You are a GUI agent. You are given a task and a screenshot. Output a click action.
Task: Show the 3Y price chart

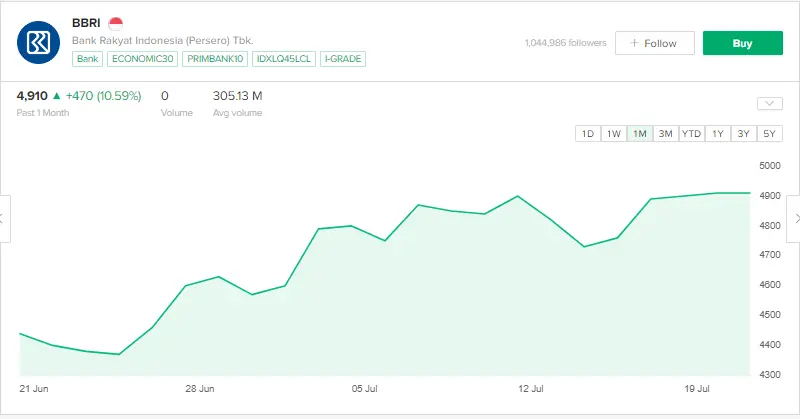point(743,134)
